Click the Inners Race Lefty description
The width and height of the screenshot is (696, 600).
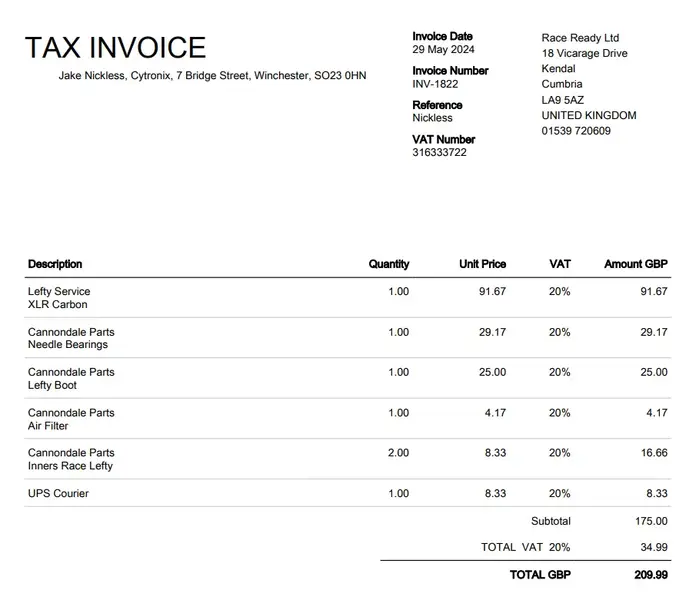70,466
